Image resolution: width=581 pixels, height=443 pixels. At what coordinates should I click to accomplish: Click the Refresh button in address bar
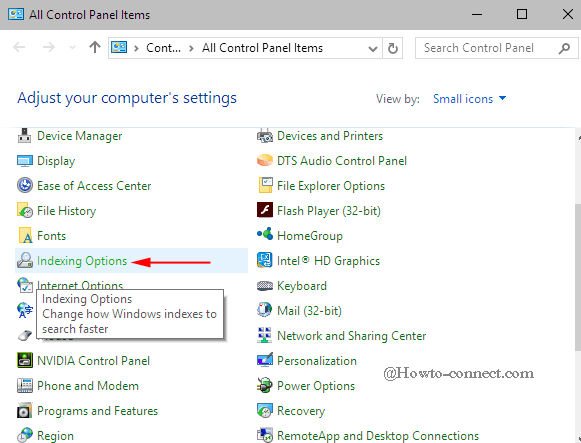(392, 48)
